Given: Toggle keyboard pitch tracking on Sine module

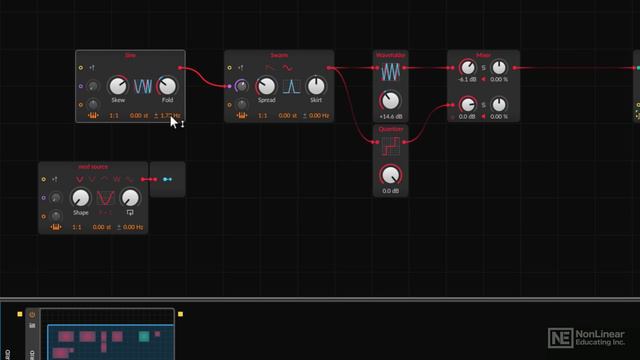Looking at the screenshot, I should coord(93,116).
